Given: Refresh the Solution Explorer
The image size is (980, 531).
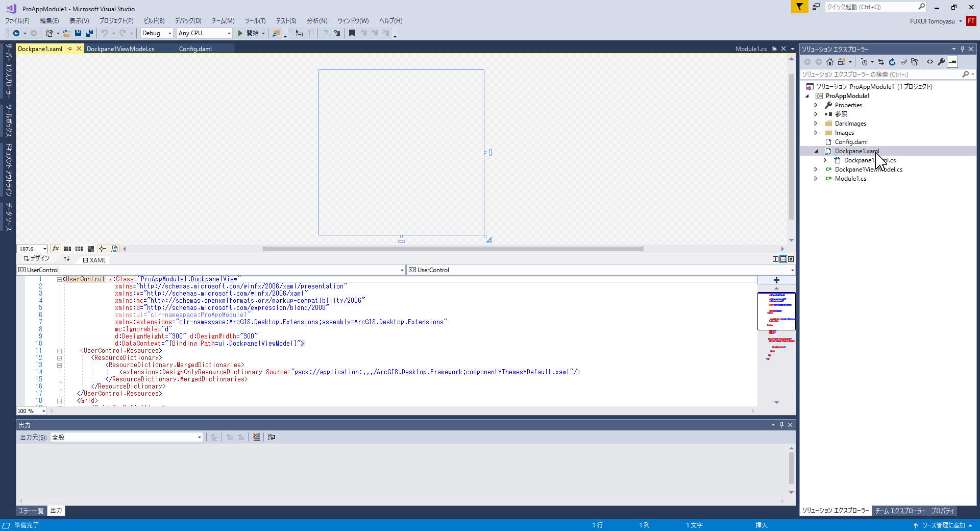Looking at the screenshot, I should (892, 62).
